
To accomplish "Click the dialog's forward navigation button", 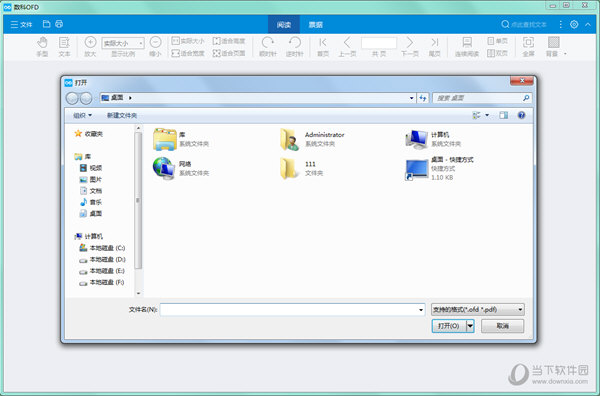I will tap(86, 98).
